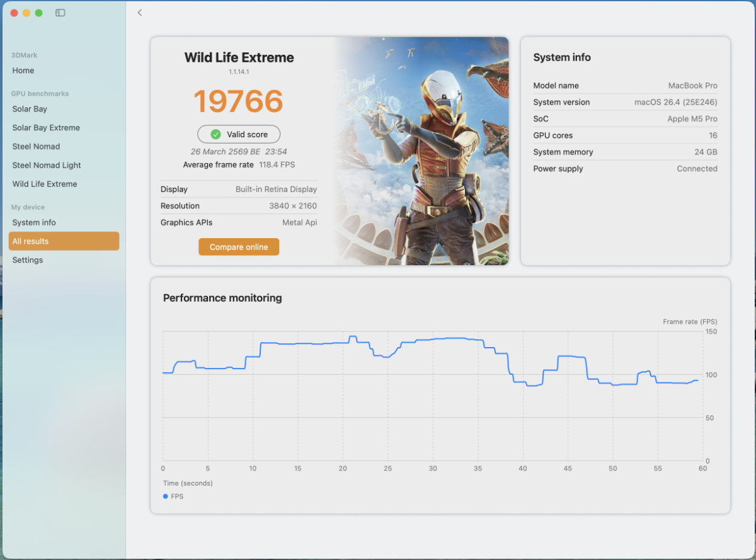Screen dimensions: 756x560
Task: Open Home in the sidebar
Action: [x=23, y=71]
